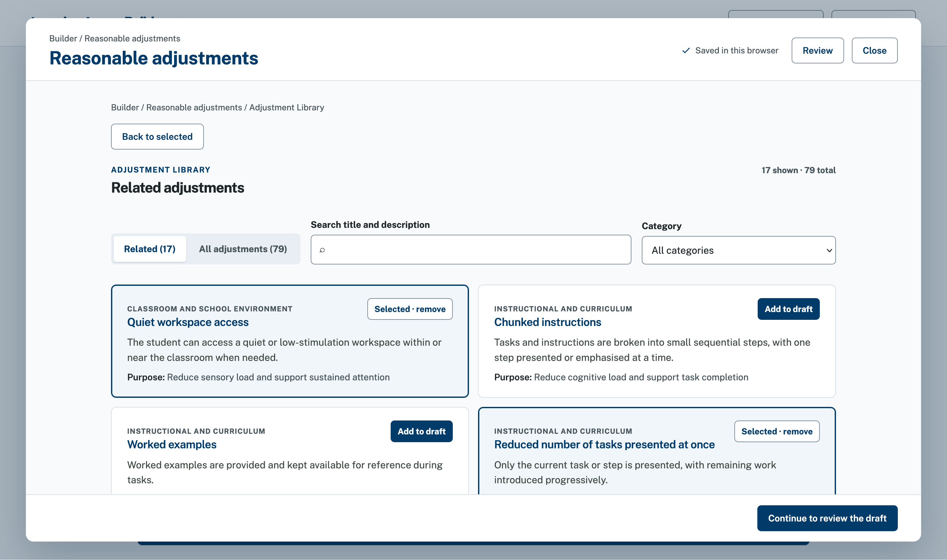The height and width of the screenshot is (560, 947).
Task: Click the search magnifier icon
Action: (322, 250)
